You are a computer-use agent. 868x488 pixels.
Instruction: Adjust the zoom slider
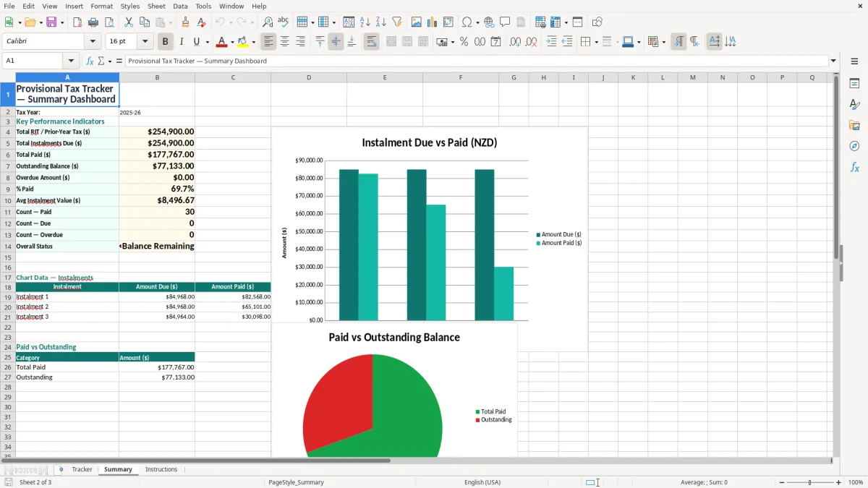[x=809, y=482]
